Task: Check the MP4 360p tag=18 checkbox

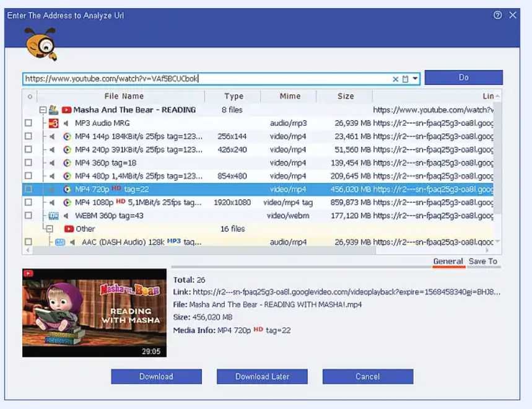Action: point(28,162)
